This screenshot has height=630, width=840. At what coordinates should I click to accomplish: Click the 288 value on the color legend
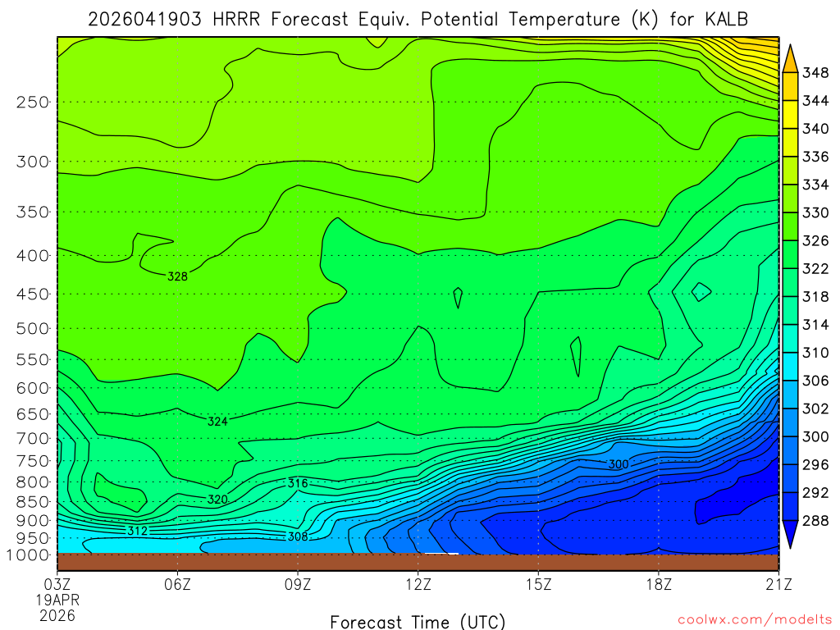point(815,521)
